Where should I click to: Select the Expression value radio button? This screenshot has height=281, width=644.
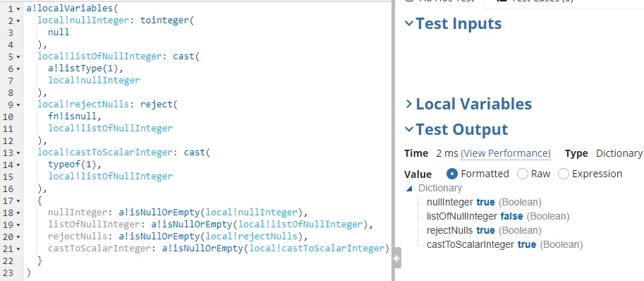[564, 174]
